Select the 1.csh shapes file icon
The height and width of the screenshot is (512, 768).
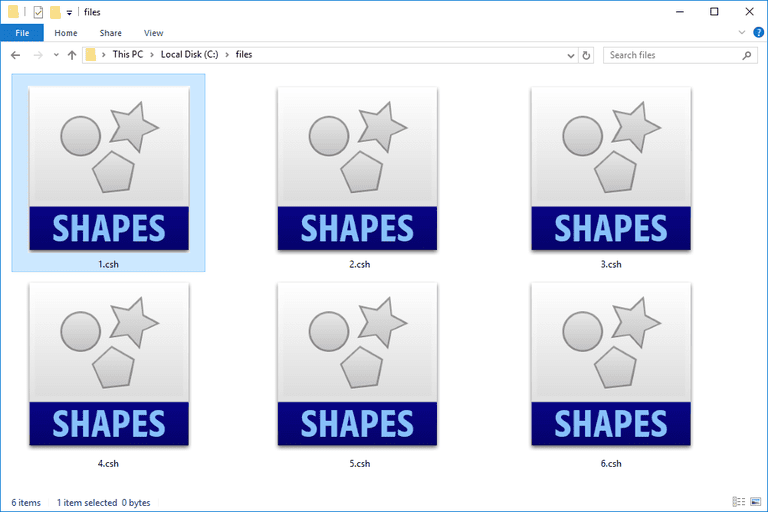tap(109, 169)
